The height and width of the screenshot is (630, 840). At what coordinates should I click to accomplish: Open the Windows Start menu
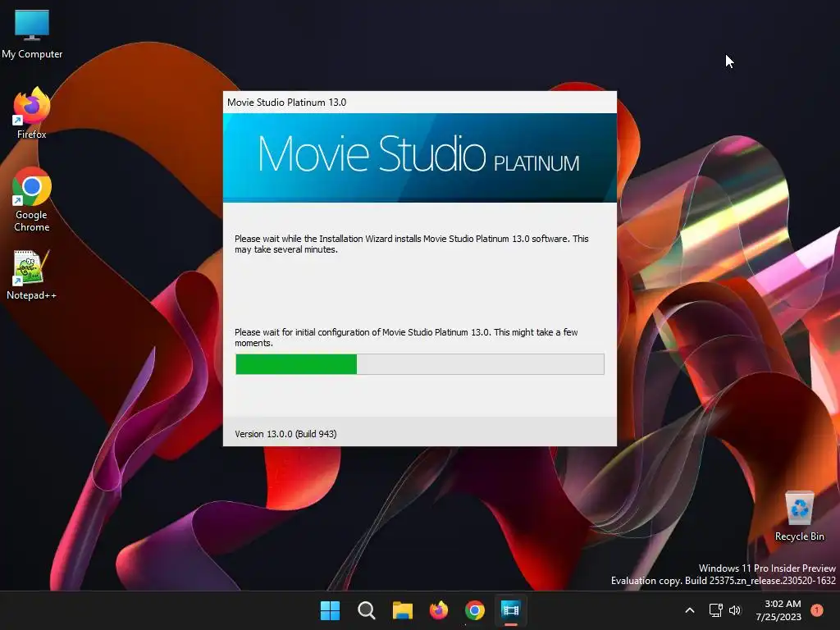tap(330, 610)
